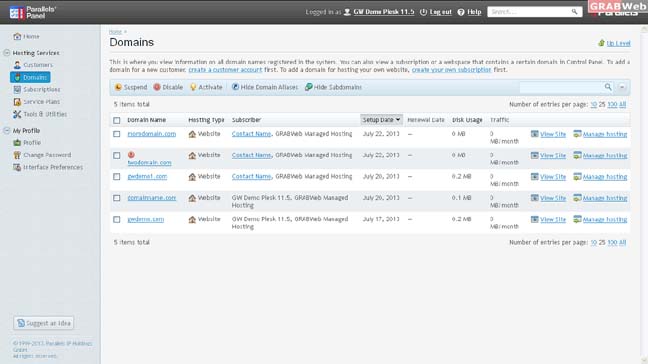This screenshot has width=648, height=364.
Task: Open Profile in the sidebar
Action: pyautogui.click(x=27, y=143)
